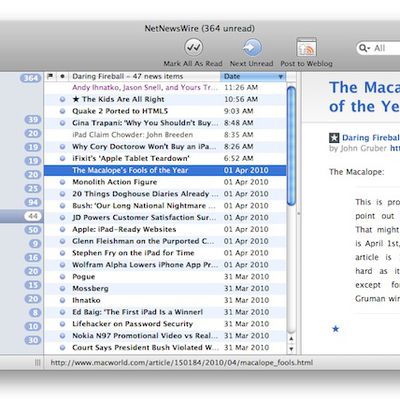The image size is (400, 400).
Task: Select Ed Baig: The First iPad Is a Winner
Action: pyautogui.click(x=138, y=312)
